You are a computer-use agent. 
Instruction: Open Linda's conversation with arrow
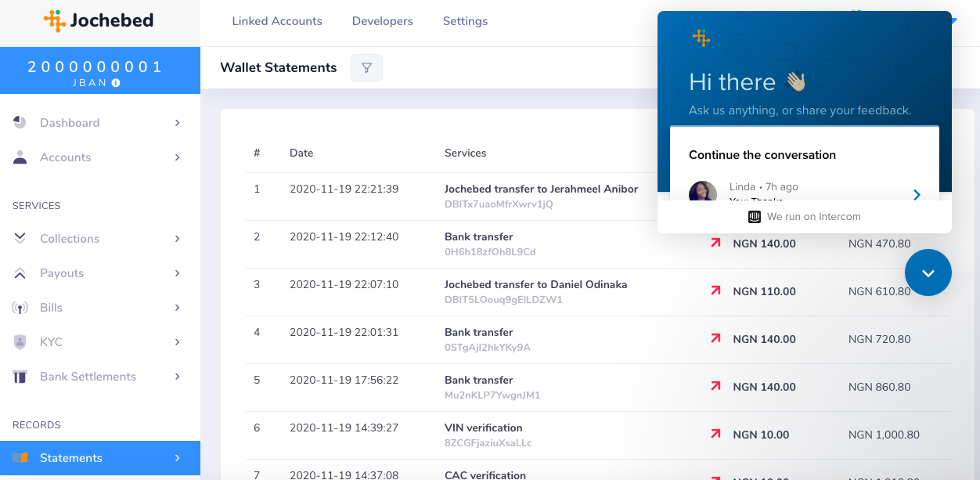click(x=917, y=194)
